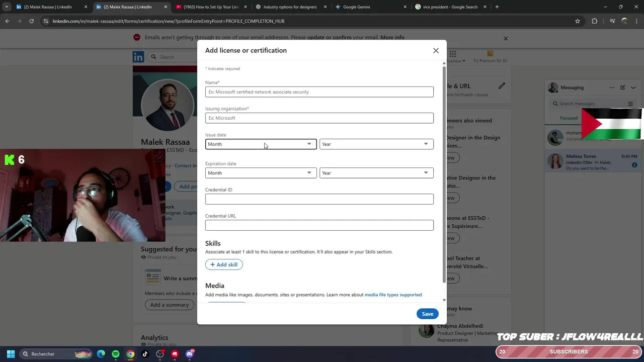The width and height of the screenshot is (644, 362).
Task: Open OBS Studio from taskbar
Action: pos(160,354)
